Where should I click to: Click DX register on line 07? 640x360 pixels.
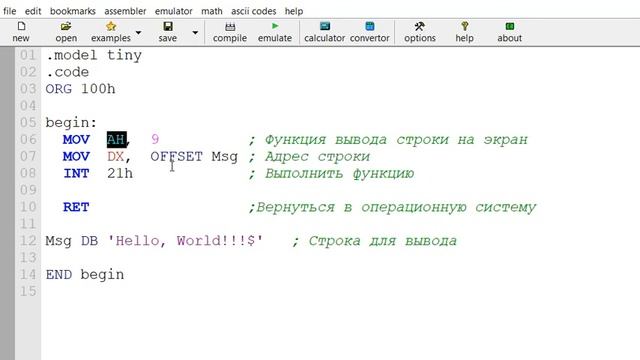pyautogui.click(x=116, y=157)
